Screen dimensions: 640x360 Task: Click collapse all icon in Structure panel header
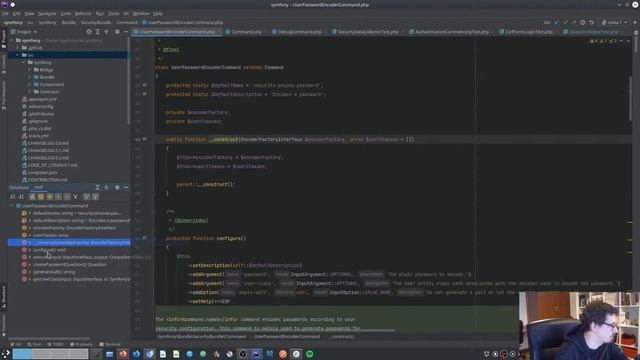(x=107, y=187)
